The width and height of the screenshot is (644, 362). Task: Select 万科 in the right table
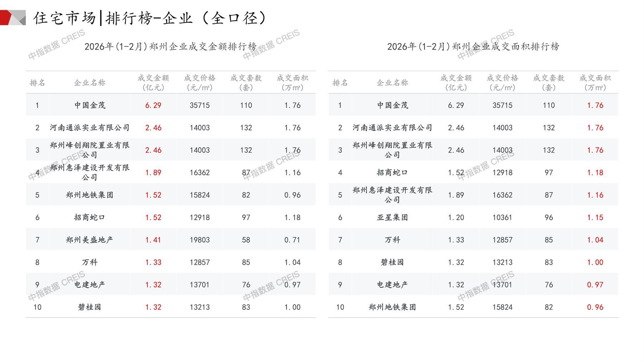[x=392, y=240]
